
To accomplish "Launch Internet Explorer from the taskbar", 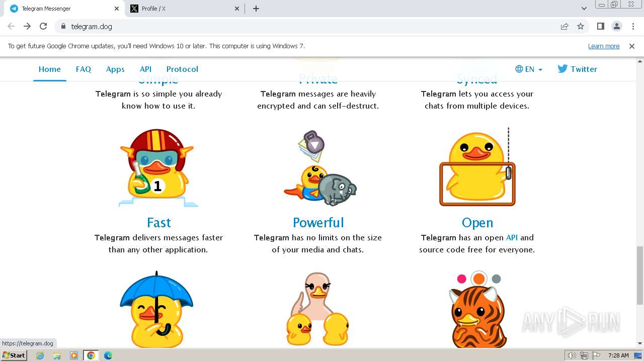I will [40, 355].
